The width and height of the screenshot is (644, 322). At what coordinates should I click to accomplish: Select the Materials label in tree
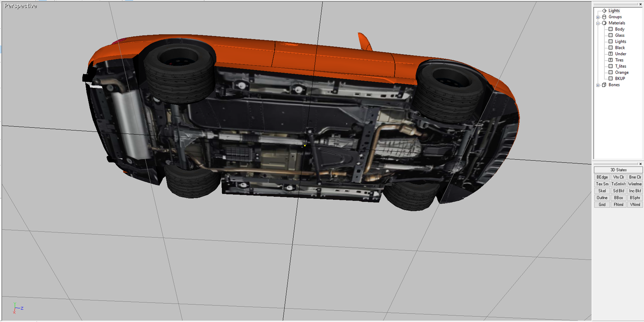point(617,23)
